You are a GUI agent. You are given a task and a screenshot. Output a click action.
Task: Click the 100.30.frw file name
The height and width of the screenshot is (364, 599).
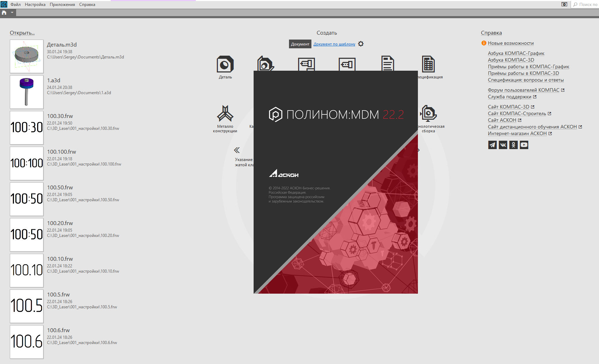(x=60, y=116)
